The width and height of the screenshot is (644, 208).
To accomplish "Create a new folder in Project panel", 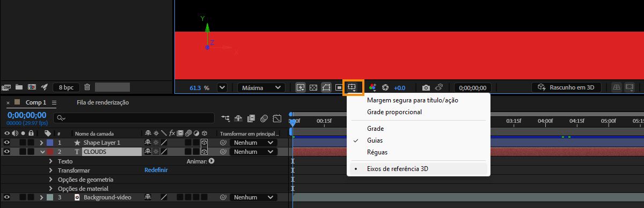I will tap(19, 87).
